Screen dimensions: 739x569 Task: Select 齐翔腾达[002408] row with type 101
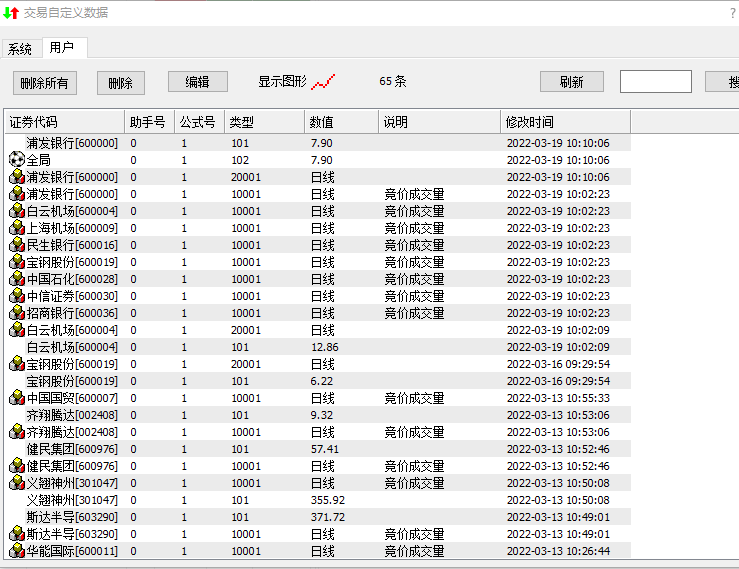[318, 415]
